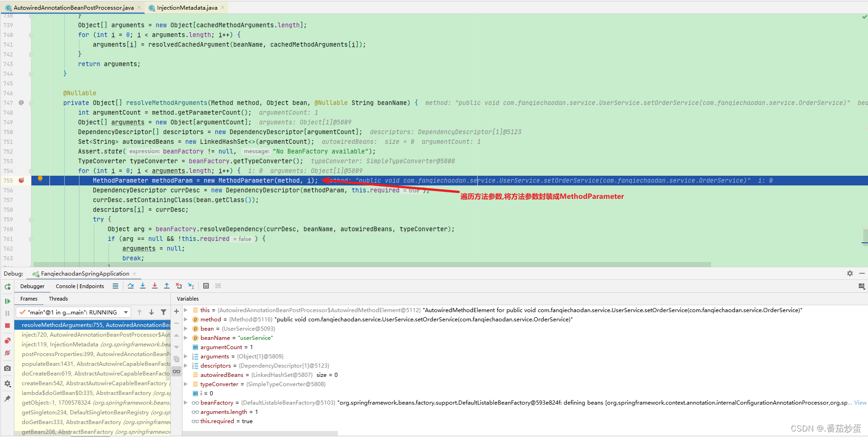Image resolution: width=868 pixels, height=437 pixels.
Task: Mute breakpoints in debugger sidebar
Action: (7, 353)
